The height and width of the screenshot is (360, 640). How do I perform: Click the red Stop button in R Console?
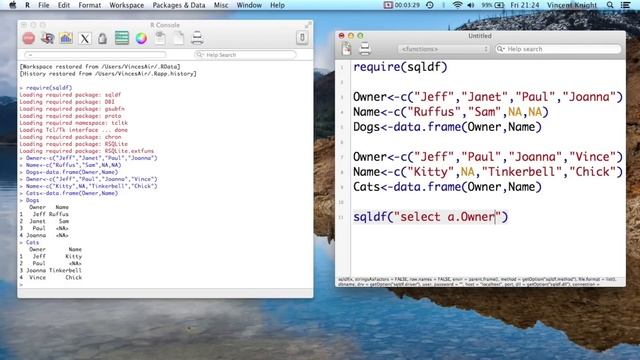pos(29,38)
